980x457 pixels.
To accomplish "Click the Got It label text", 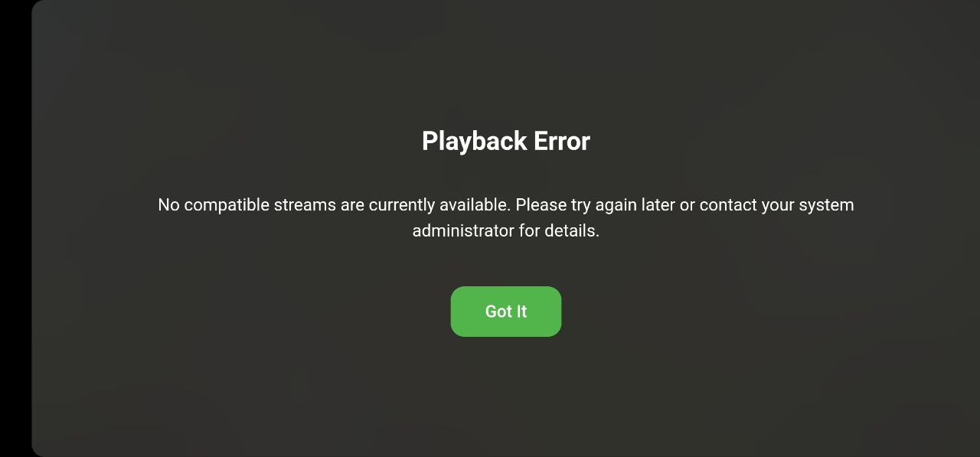I will click(505, 312).
